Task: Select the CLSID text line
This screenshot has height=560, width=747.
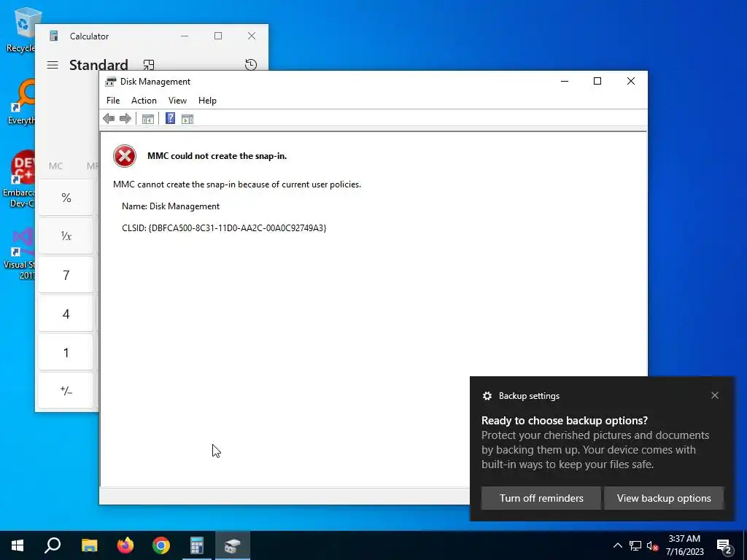Action: click(x=224, y=228)
